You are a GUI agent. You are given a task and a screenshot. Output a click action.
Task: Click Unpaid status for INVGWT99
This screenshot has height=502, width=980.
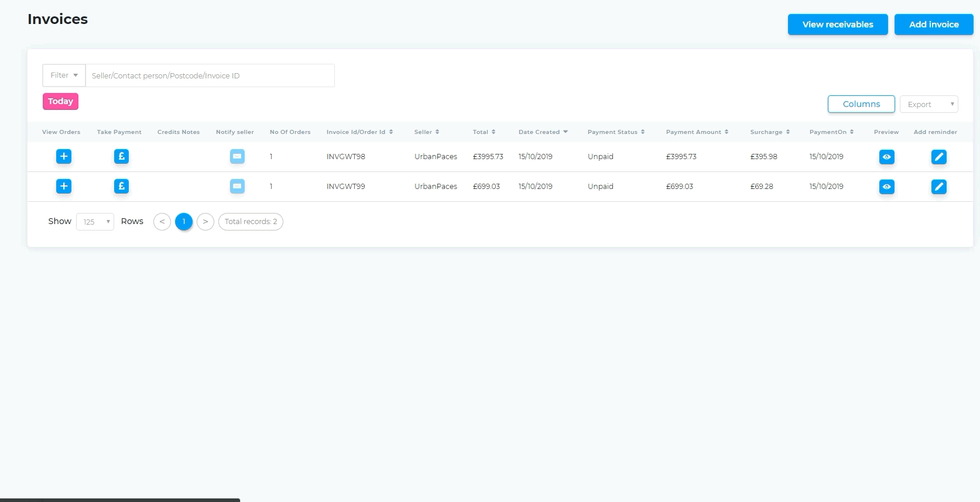point(601,187)
